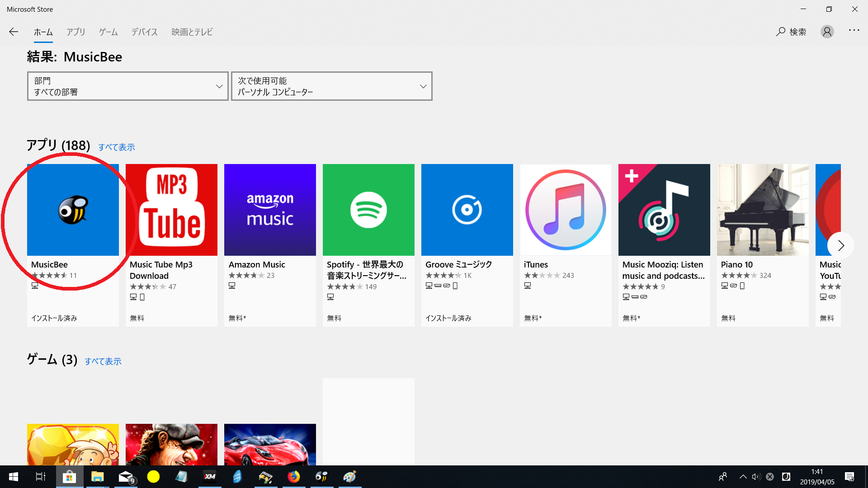The width and height of the screenshot is (868, 488).
Task: Click 無料+ price under iTunes
Action: [x=533, y=318]
